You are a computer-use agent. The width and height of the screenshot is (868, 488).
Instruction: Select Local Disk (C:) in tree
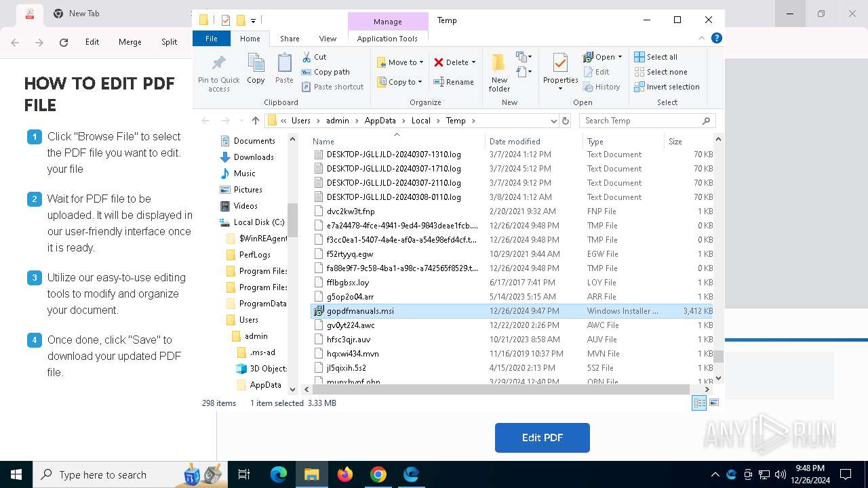[x=258, y=222]
